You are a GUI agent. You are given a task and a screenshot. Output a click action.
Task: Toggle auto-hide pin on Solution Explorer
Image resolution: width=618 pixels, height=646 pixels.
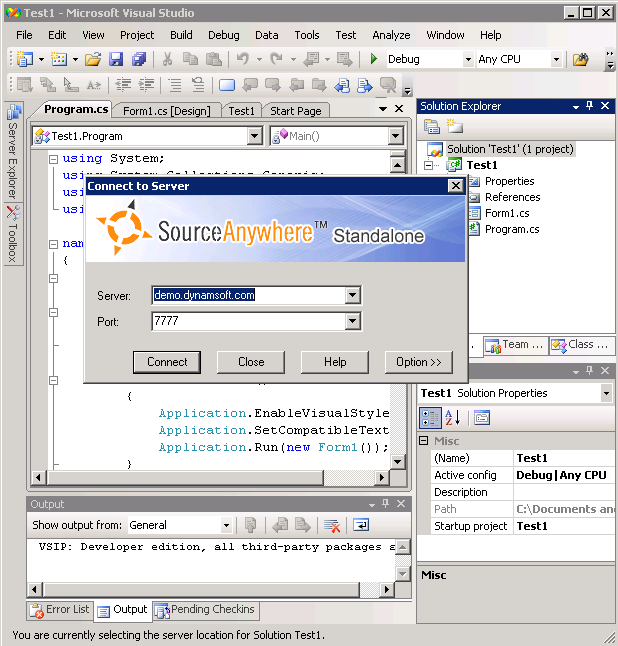tap(589, 106)
